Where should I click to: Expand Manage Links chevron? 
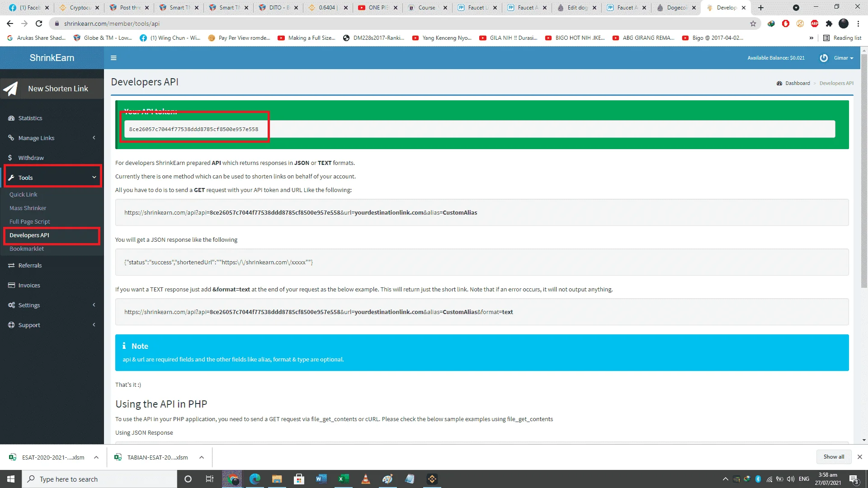94,138
